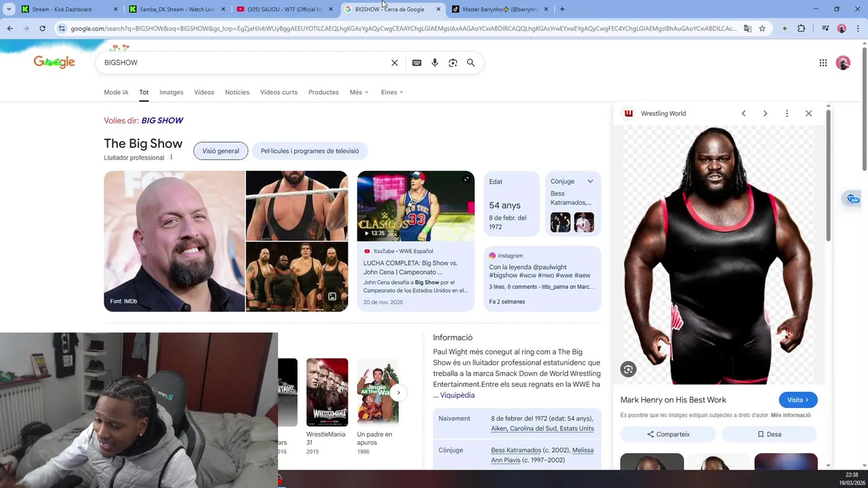Go back in browser history

click(9, 28)
